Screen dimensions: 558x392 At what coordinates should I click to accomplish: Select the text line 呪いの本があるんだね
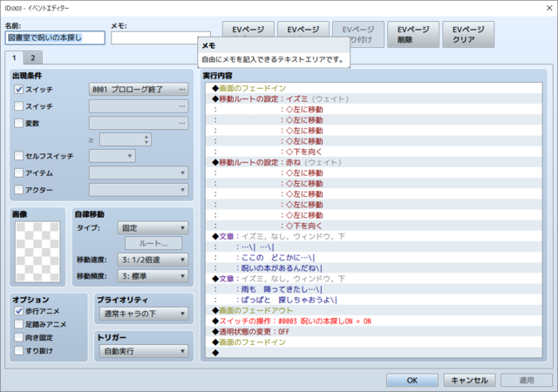pyautogui.click(x=374, y=267)
